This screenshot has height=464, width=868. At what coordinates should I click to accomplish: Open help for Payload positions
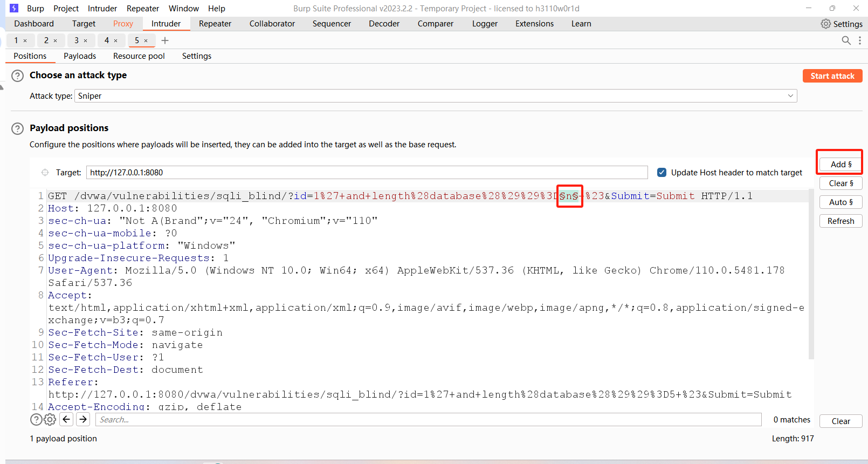[18, 128]
